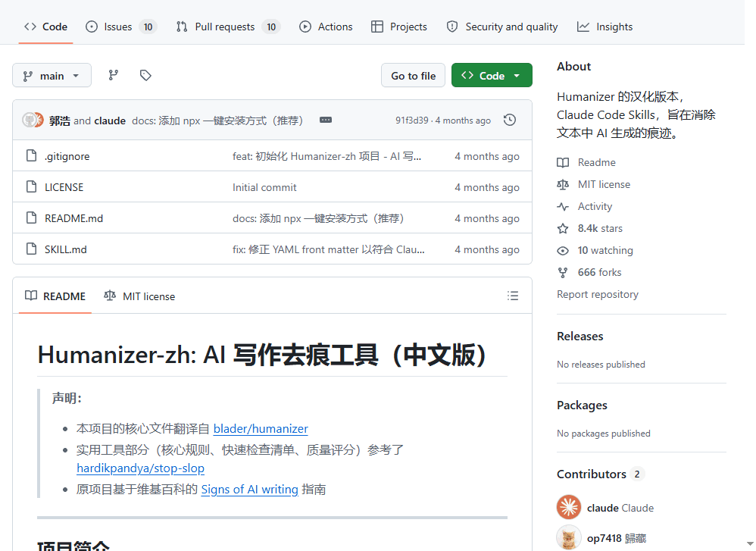The image size is (756, 551).
Task: Open the Signs of AI writing link
Action: coord(250,490)
